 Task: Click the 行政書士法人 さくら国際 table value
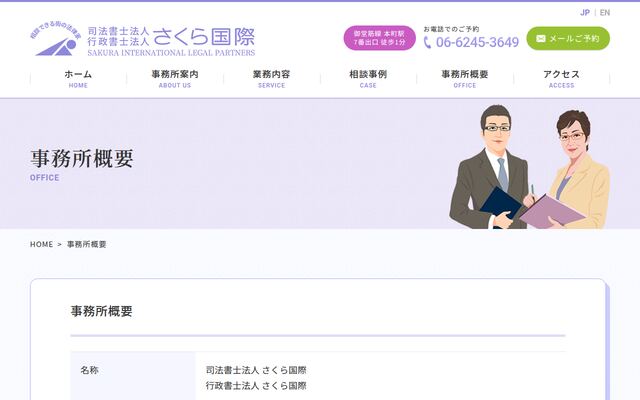pyautogui.click(x=256, y=386)
